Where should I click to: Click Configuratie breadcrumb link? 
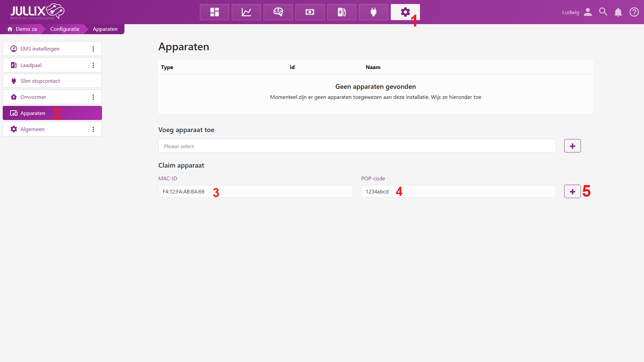65,29
